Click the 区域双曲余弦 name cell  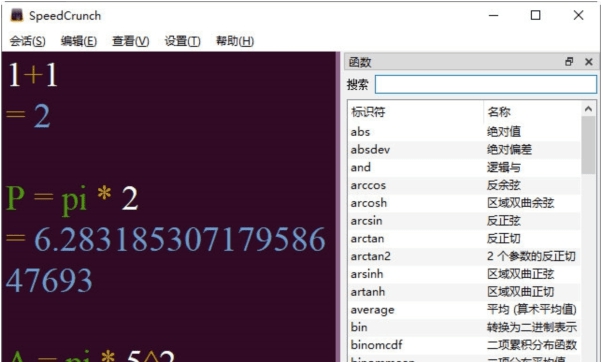pos(521,203)
